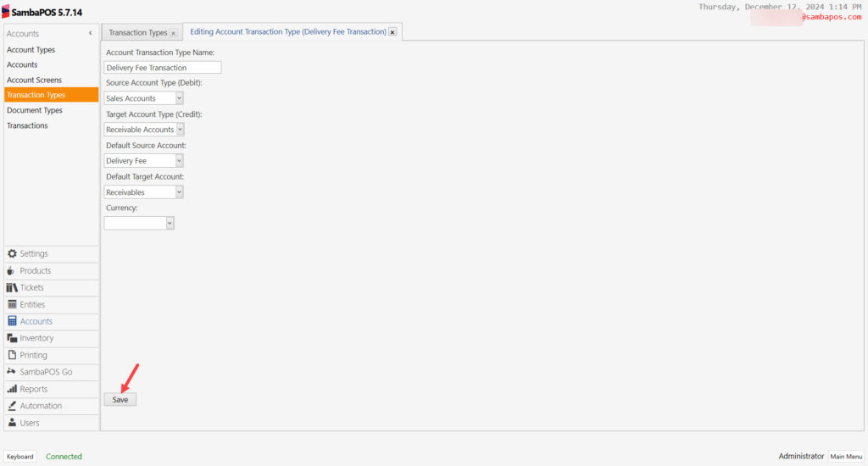
Task: Click the Settings label in navigation
Action: 34,253
